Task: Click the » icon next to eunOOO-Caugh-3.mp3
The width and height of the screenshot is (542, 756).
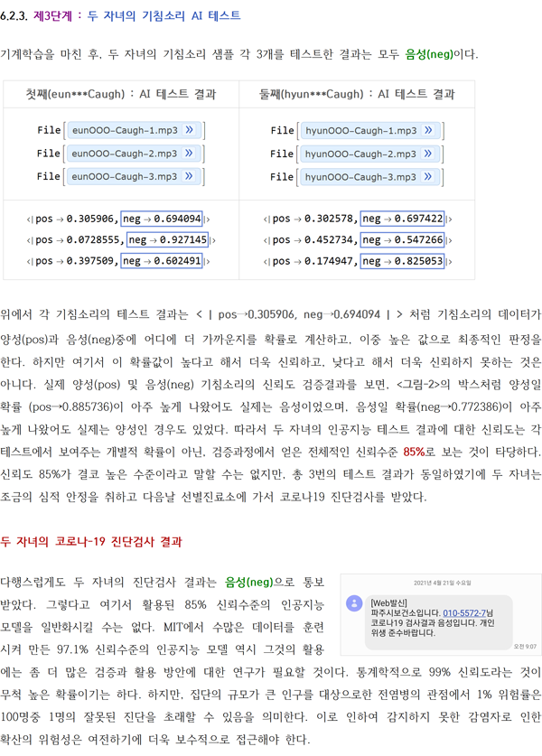Action: click(x=189, y=176)
